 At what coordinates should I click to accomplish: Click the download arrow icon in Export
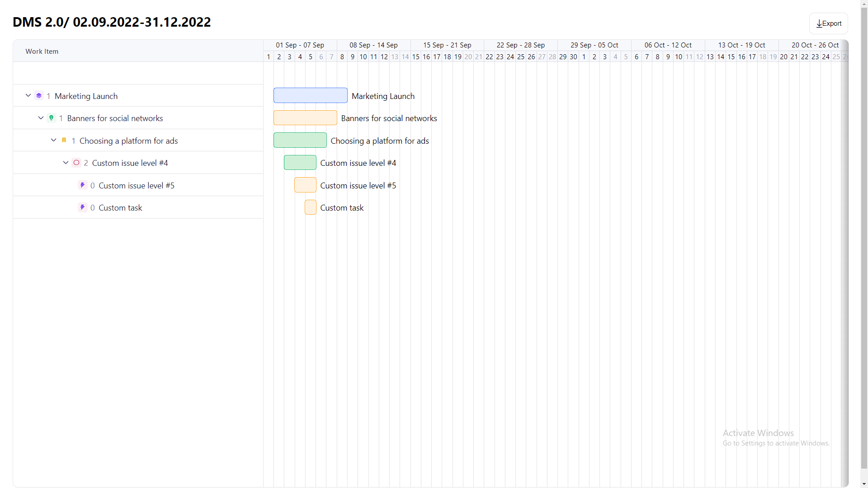(819, 23)
